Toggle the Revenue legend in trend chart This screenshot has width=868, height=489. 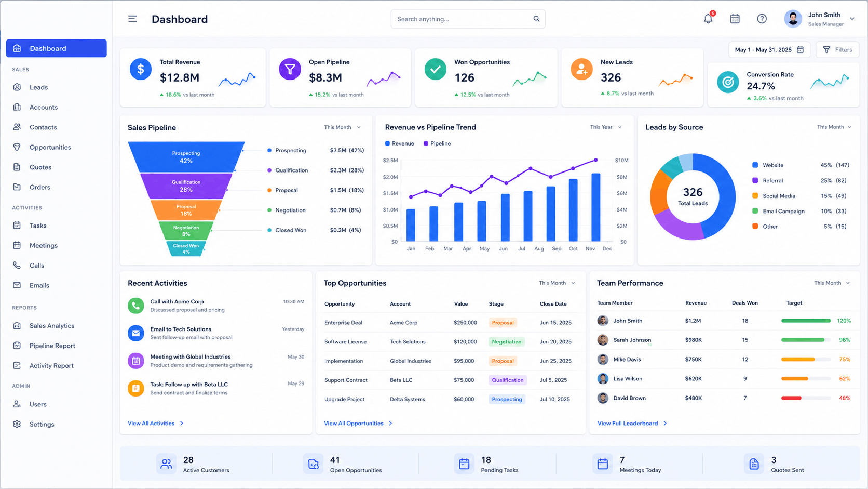(x=399, y=143)
